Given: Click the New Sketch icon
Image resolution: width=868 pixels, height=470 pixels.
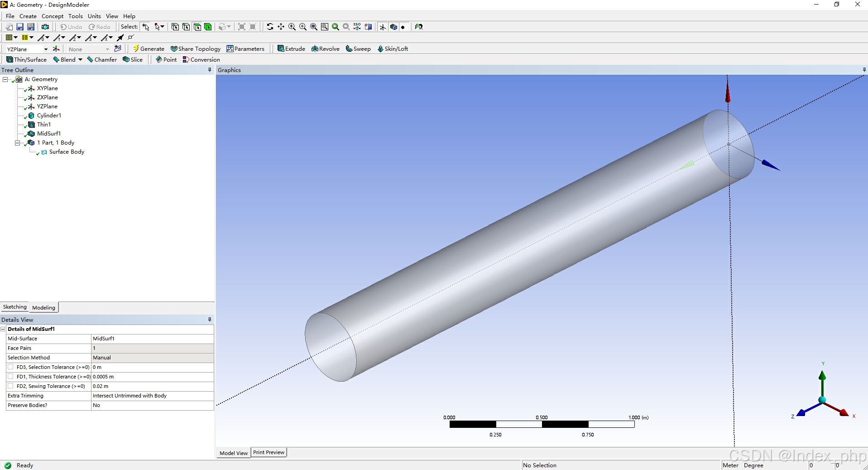Looking at the screenshot, I should pyautogui.click(x=118, y=48).
